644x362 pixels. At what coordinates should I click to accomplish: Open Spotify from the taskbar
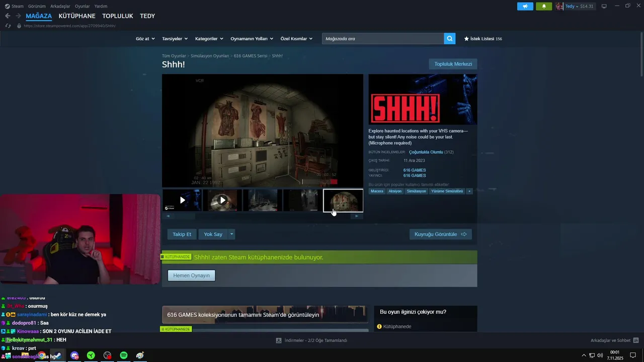[124, 355]
